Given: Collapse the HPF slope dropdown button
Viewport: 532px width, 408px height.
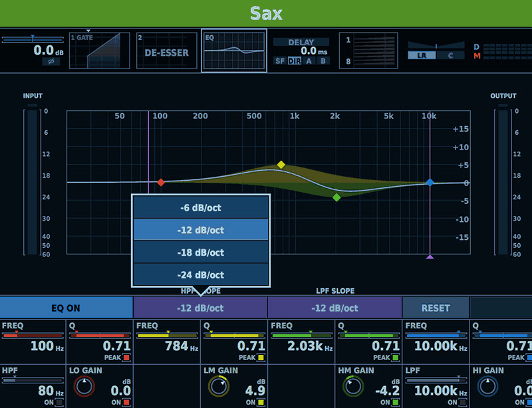Looking at the screenshot, I should [200, 308].
